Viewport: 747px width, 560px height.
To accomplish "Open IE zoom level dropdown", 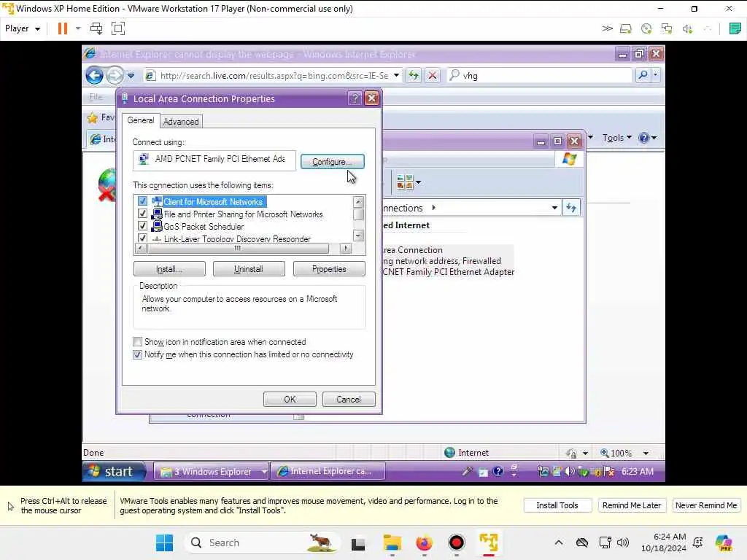I will [646, 453].
